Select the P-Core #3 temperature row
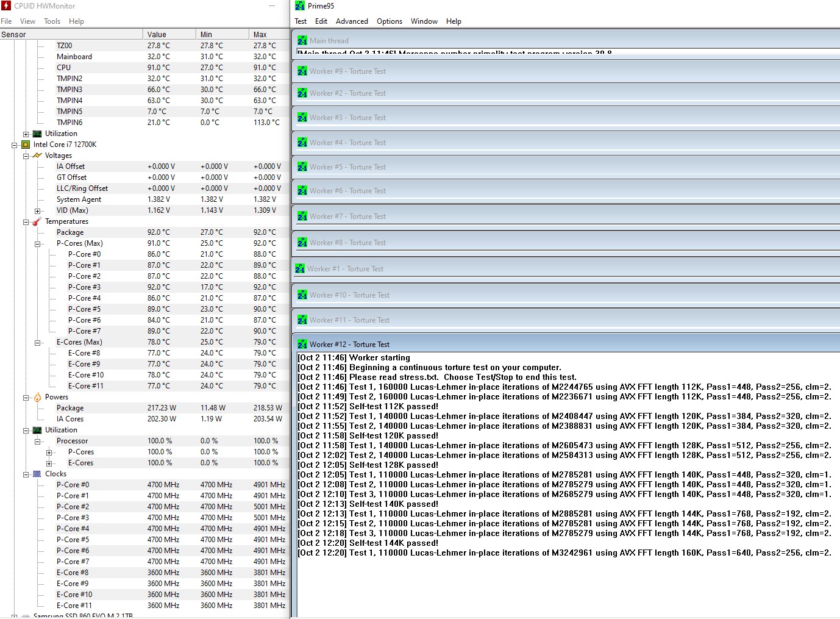Image resolution: width=840 pixels, height=619 pixels. pos(144,287)
